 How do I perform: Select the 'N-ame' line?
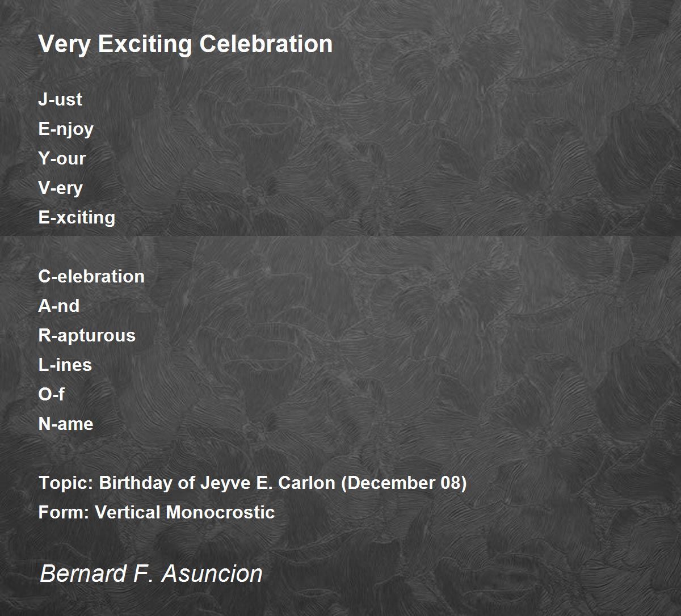tap(66, 424)
